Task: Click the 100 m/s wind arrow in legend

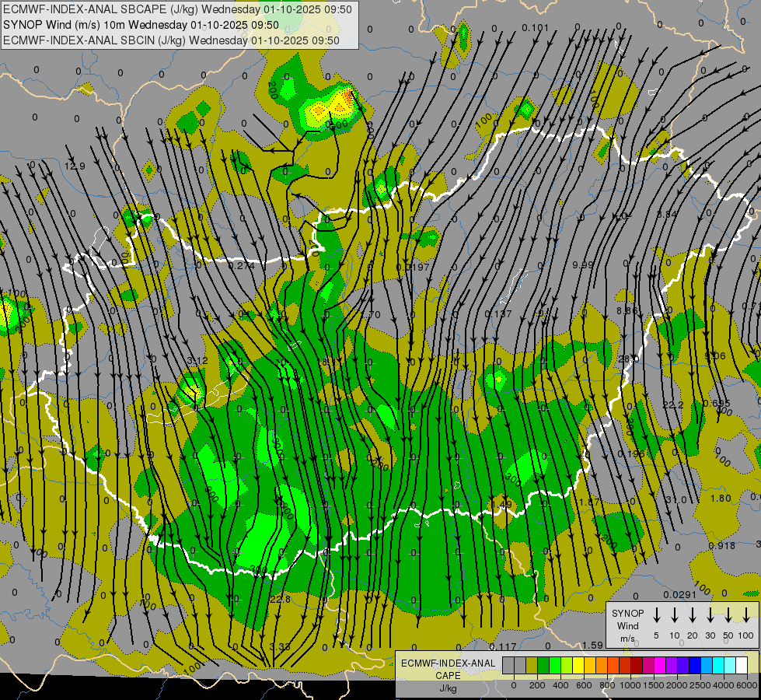Action: (x=746, y=614)
